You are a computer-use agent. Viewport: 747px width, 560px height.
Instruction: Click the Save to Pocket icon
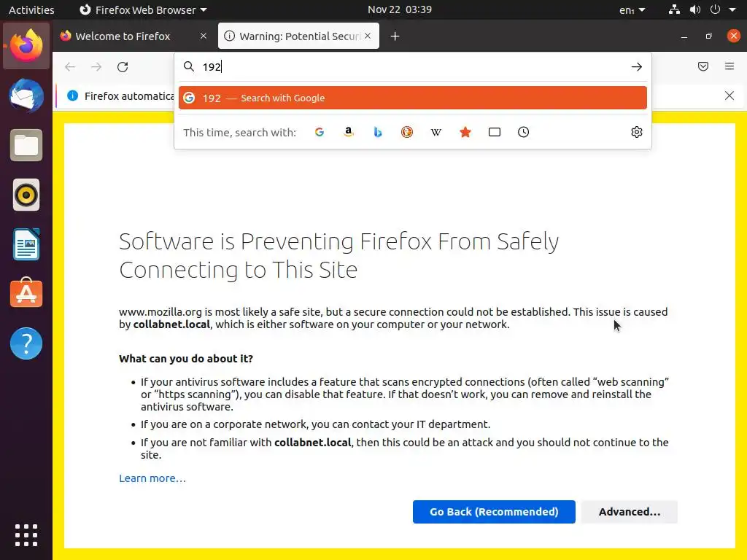click(703, 67)
